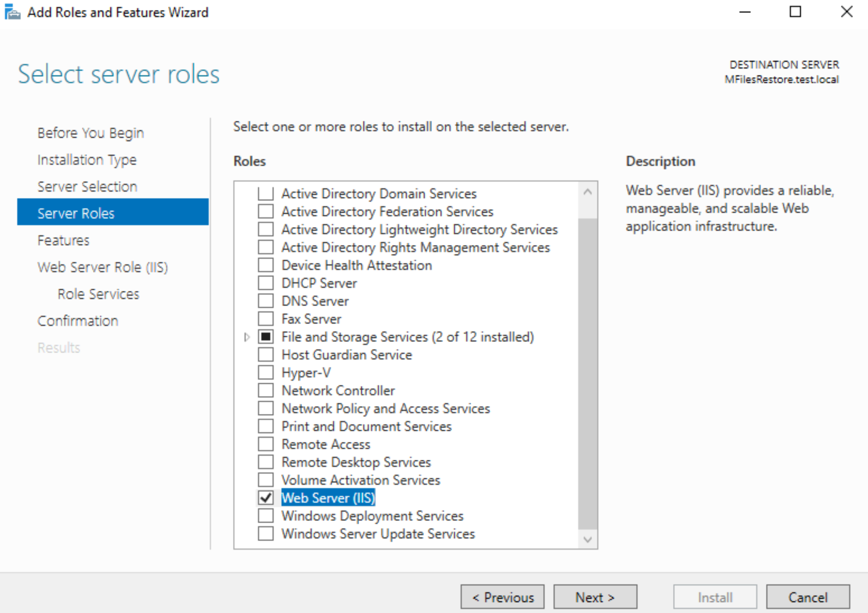Open the Features step
Viewport: 868px width, 613px height.
pos(63,240)
